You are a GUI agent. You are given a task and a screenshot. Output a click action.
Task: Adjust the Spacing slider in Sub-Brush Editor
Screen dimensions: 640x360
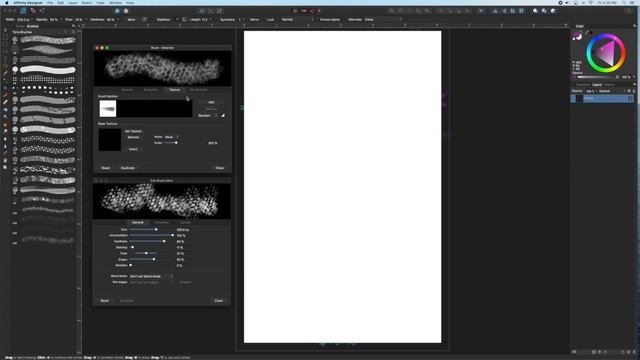tap(151, 247)
